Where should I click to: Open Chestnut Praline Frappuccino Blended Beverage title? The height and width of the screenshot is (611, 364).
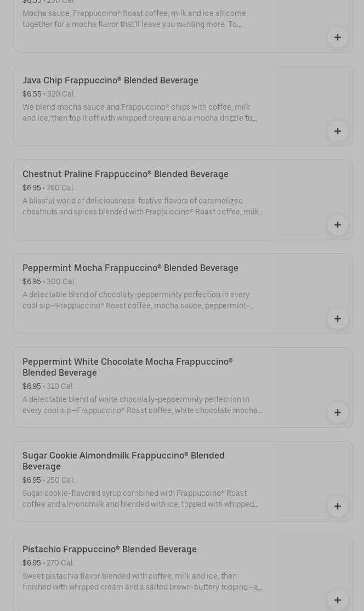pyautogui.click(x=126, y=174)
